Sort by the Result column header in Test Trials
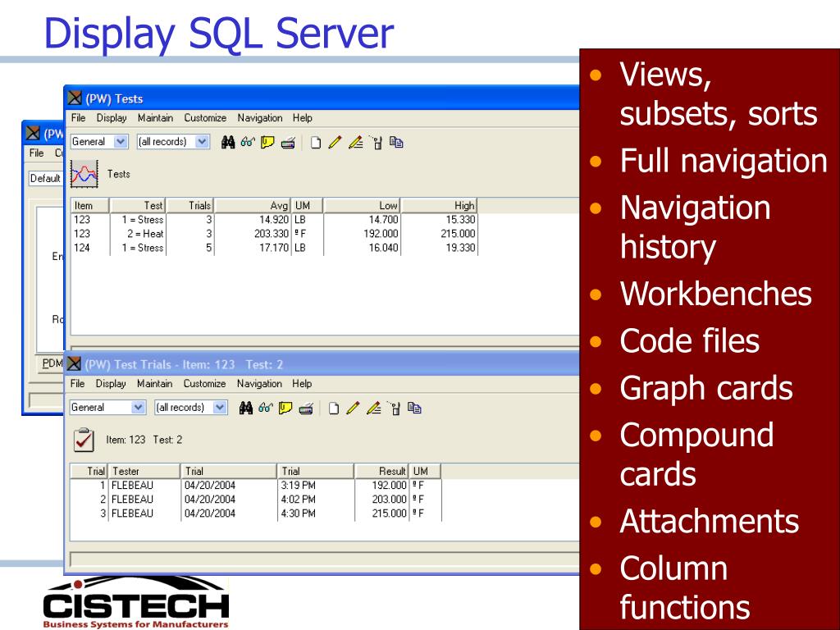 point(381,471)
